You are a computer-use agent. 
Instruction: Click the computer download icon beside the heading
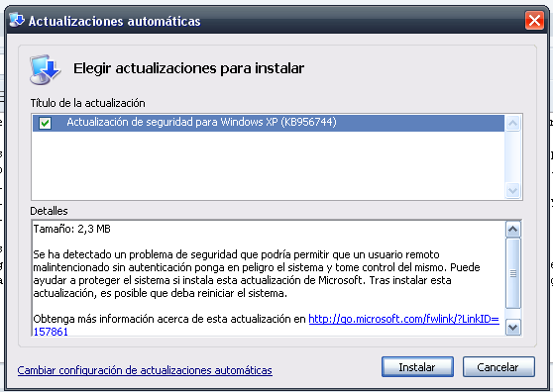coord(46,69)
